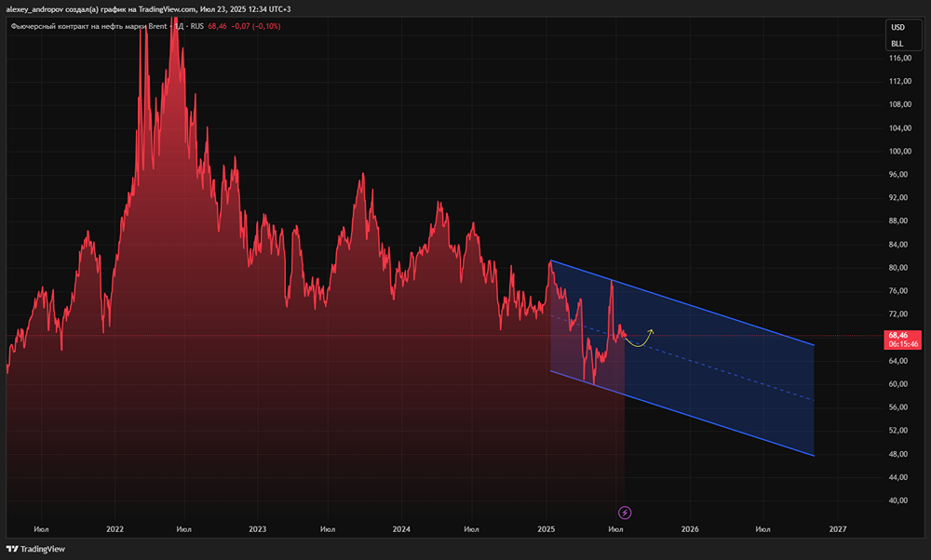Image resolution: width=931 pixels, height=560 pixels.
Task: Select the lower blue channel boundary line
Action: [682, 413]
